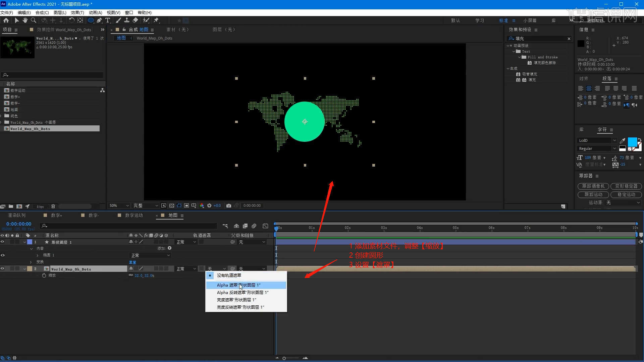Click the Ellipse shape tool
644x362 pixels.
point(91,20)
